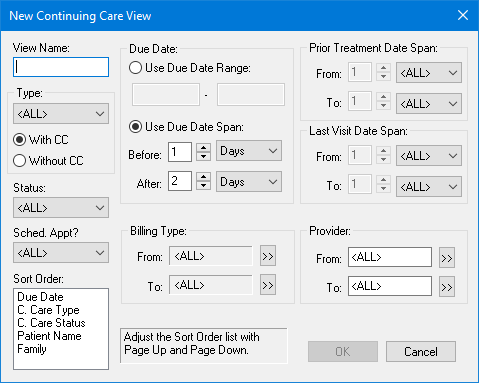The image size is (479, 383).
Task: Click the Billing Type From field
Action: [x=211, y=256]
